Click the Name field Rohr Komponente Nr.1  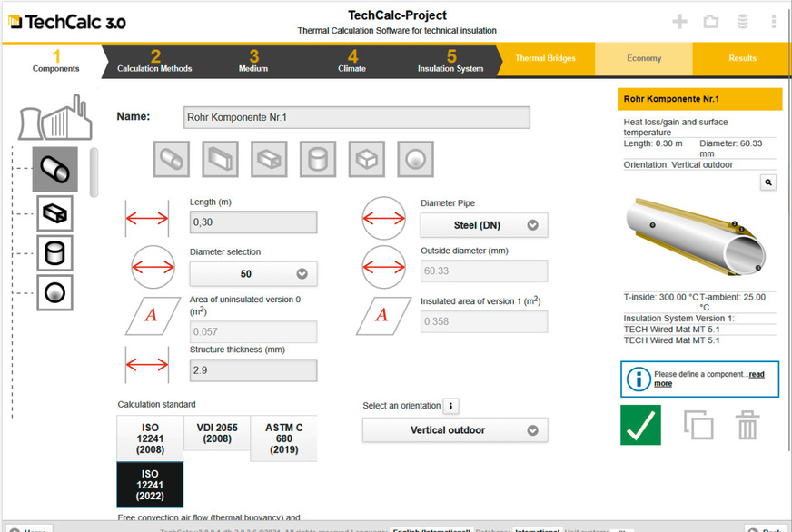coord(357,117)
